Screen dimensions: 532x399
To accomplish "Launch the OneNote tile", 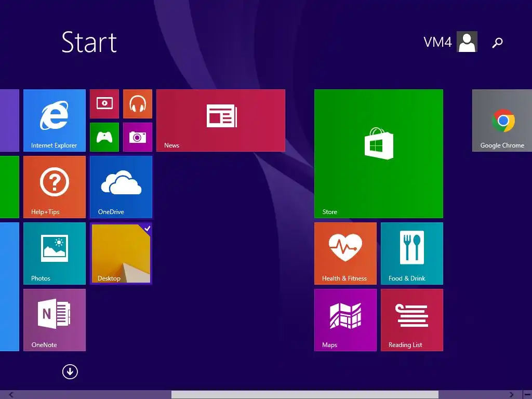I will click(54, 320).
